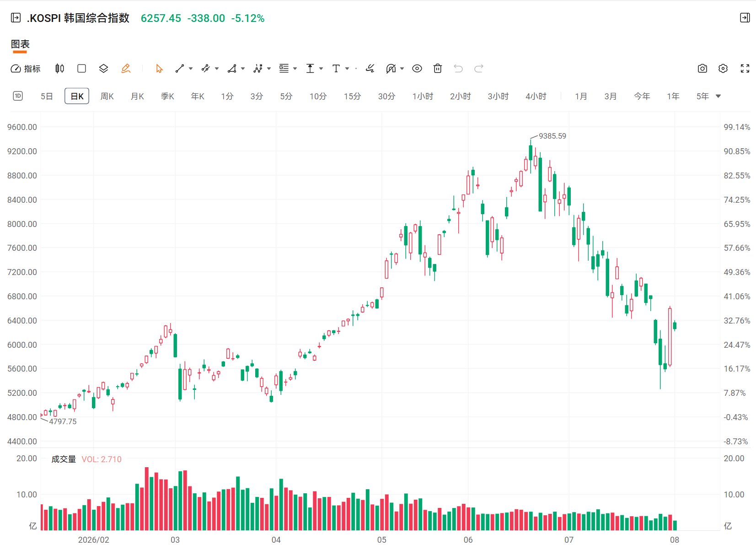756x545 pixels.
Task: Open chart settings gear icon
Action: point(723,69)
